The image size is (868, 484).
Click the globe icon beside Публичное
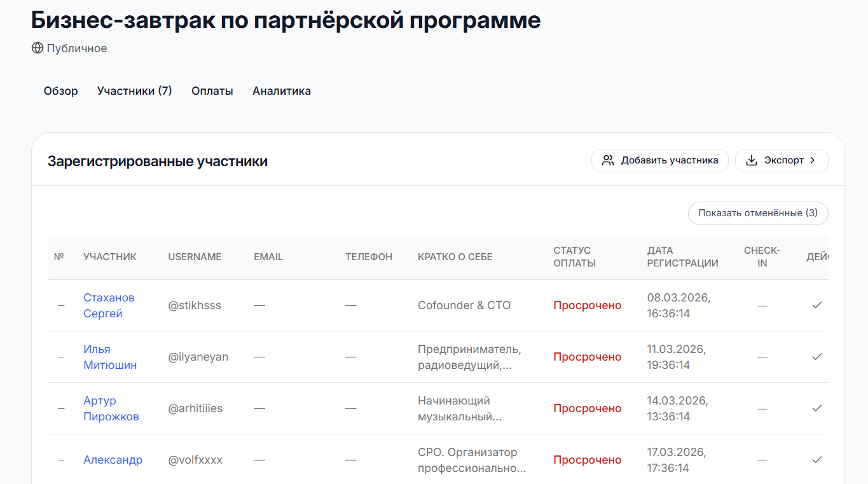pyautogui.click(x=38, y=48)
